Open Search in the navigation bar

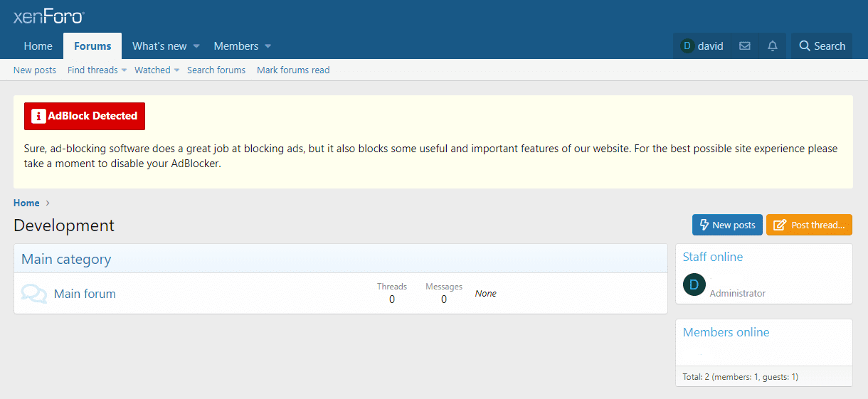click(822, 46)
